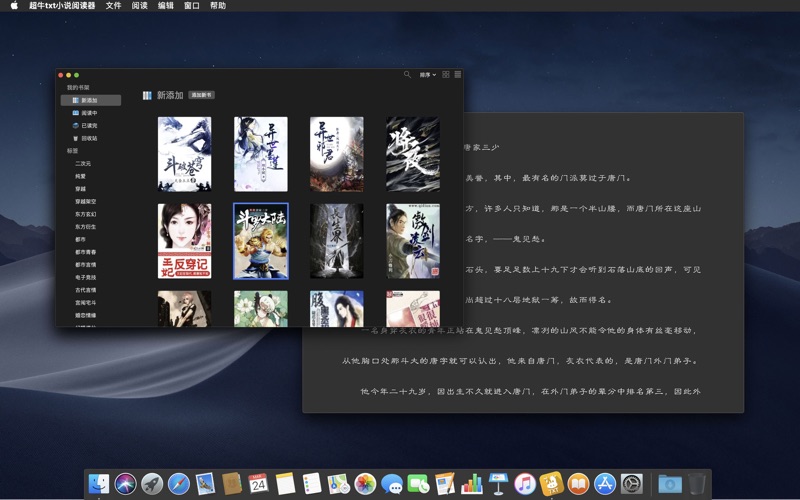This screenshot has width=800, height=500.
Task: Open the 超牛txt小说阅读器 app menu
Action: coord(62,6)
